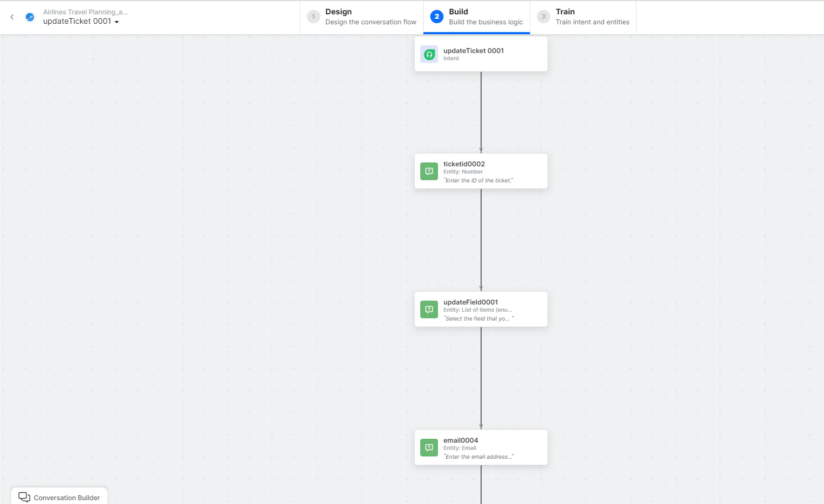Select the entity icon on the email0004 node

pos(429,448)
